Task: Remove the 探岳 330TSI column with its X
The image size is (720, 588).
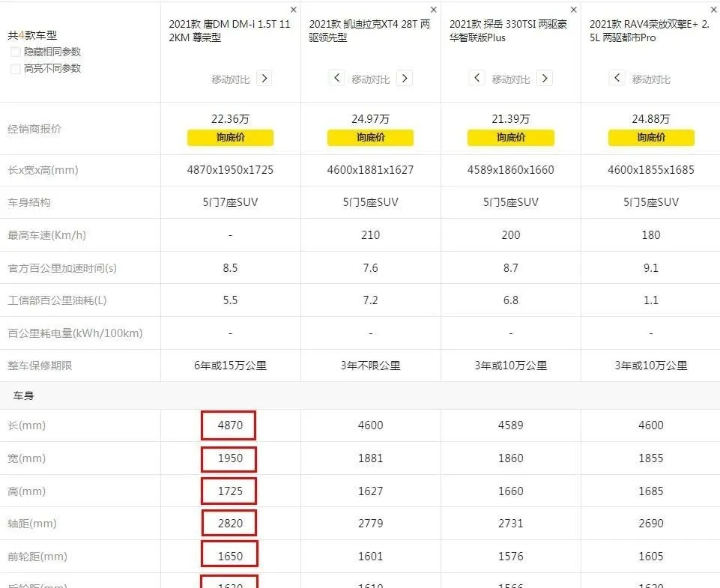Action: [573, 10]
